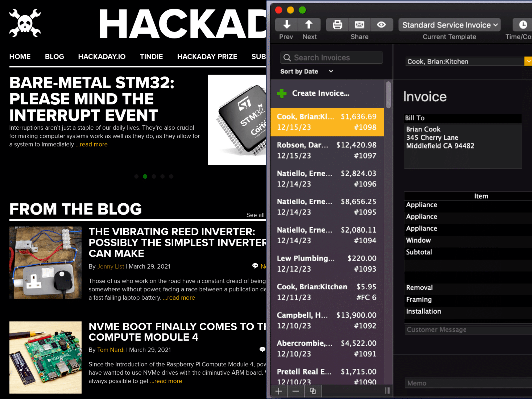
Task: Open the HACKADAY PRIZE menu item
Action: coord(207,56)
